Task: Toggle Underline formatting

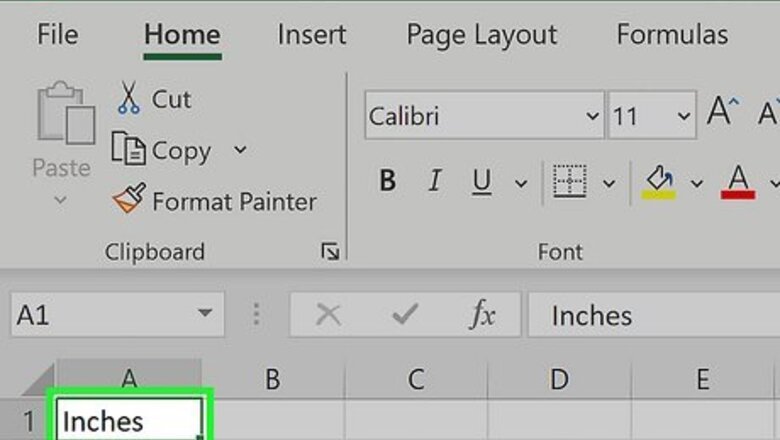Action: [x=482, y=182]
